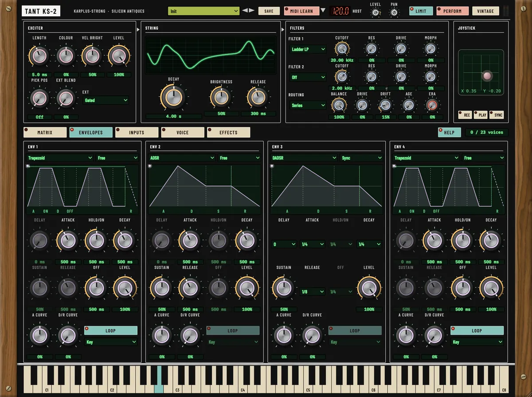Select the ENVELOPES tab
Screen dimensions: 532x397
(x=91, y=132)
